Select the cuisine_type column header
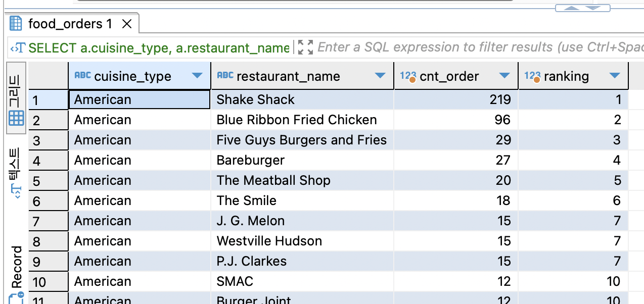This screenshot has height=304, width=644. coord(140,76)
